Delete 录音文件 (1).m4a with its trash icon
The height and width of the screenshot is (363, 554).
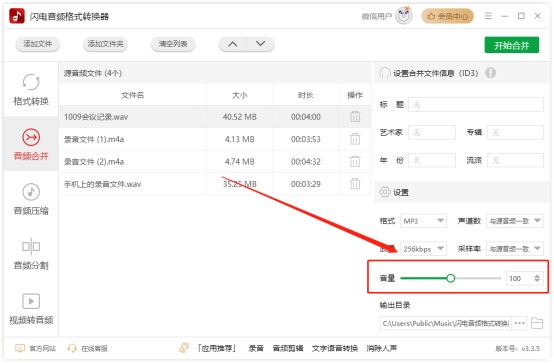[x=355, y=139]
